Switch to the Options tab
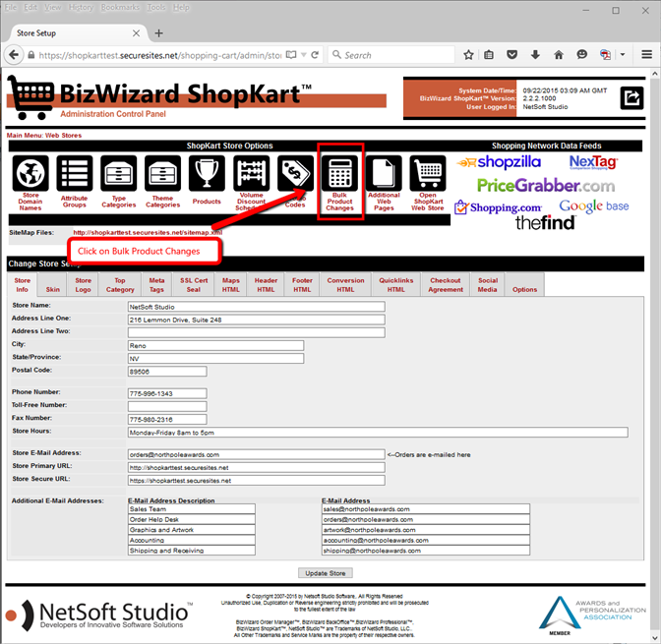This screenshot has width=661, height=644. pos(525,285)
